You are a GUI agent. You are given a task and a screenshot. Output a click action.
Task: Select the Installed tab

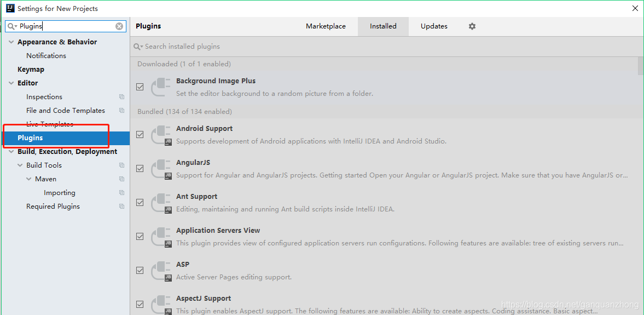383,26
